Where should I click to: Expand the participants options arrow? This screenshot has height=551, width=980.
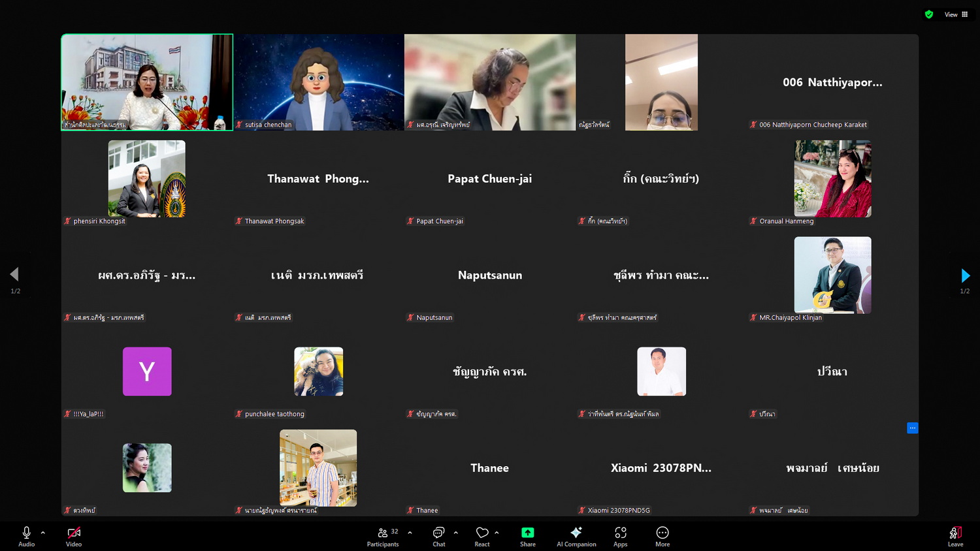(x=410, y=533)
